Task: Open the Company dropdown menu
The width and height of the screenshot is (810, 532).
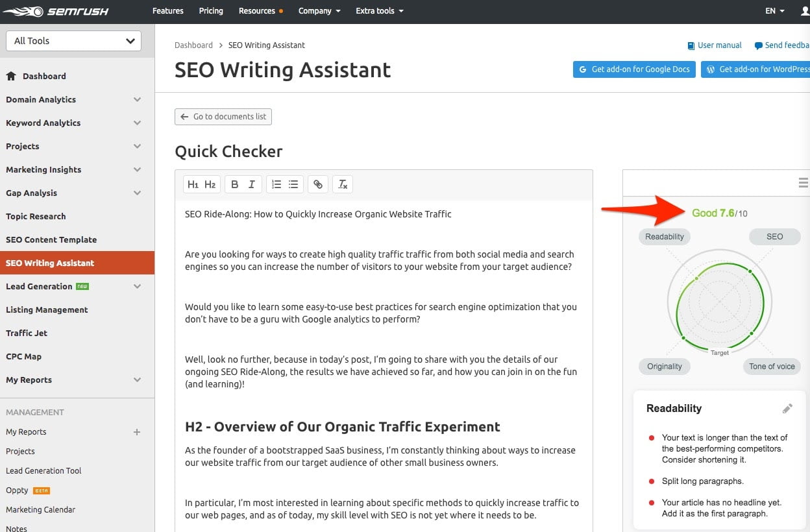Action: coord(319,11)
